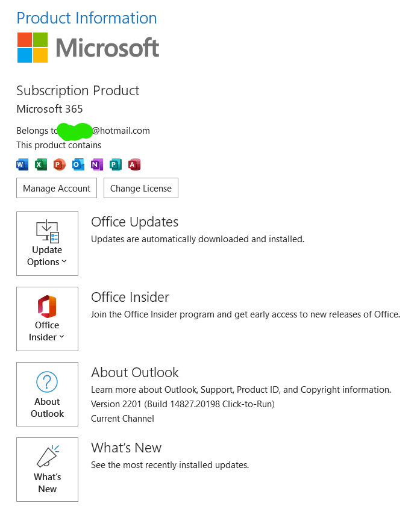Click the hotmail.com account text

click(x=121, y=131)
